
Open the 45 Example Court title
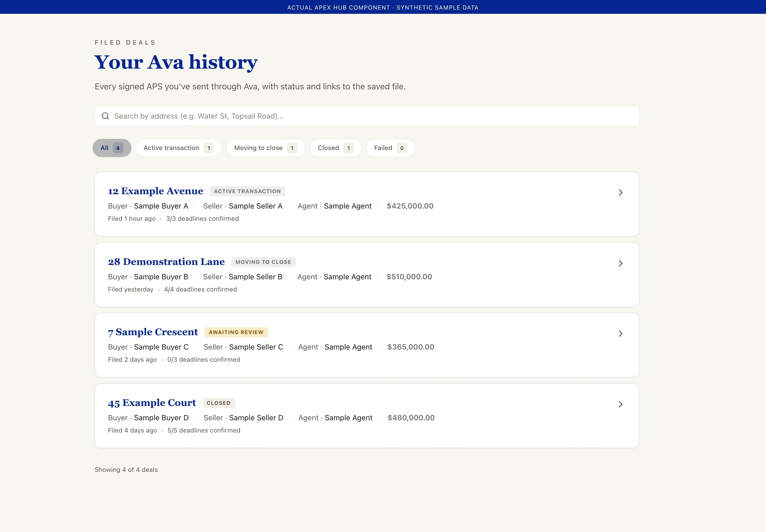pyautogui.click(x=152, y=403)
